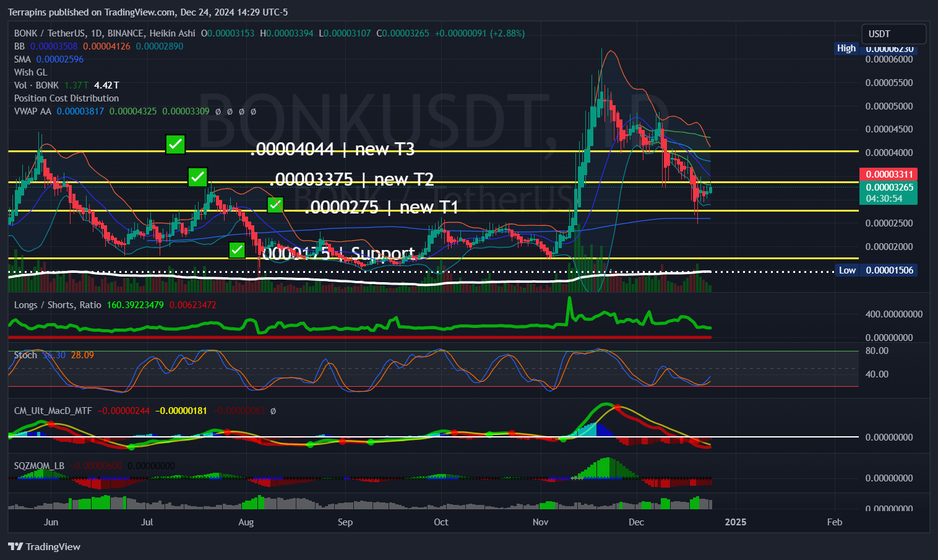Click the Stoch orange value 28.09
938x560 pixels.
[x=82, y=355]
